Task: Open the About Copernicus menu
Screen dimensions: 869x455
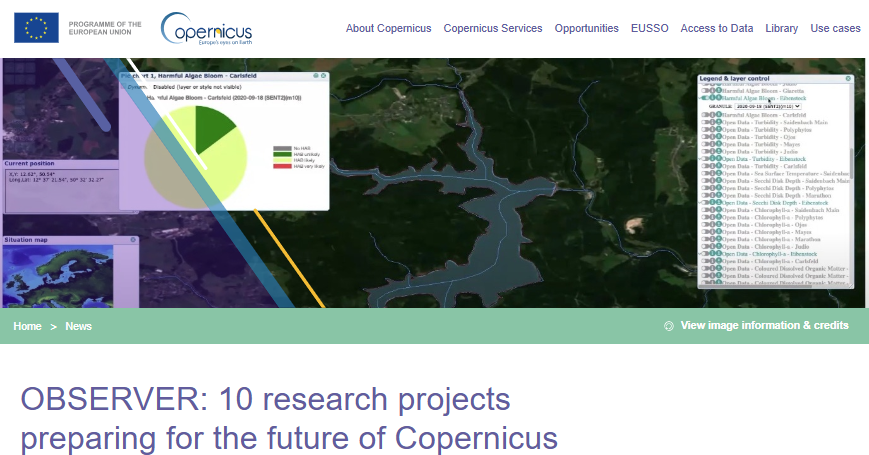Action: (389, 28)
